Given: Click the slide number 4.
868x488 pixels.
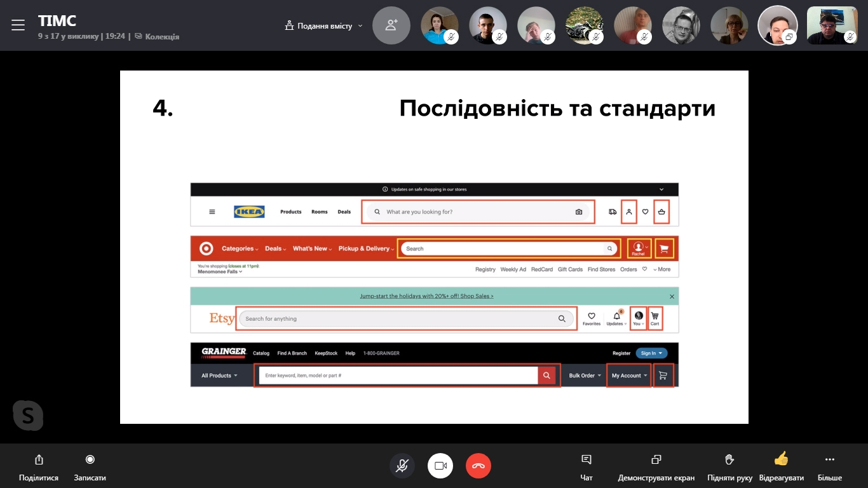Looking at the screenshot, I should click(x=163, y=108).
